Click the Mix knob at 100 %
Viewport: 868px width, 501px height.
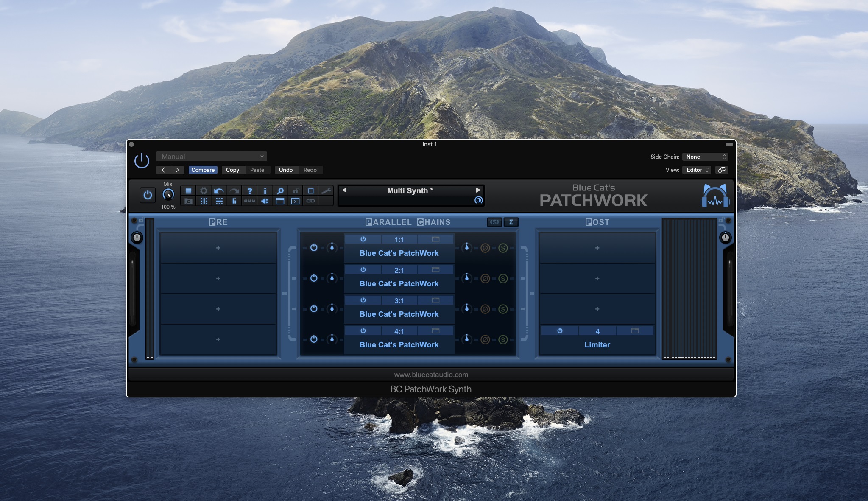pyautogui.click(x=168, y=195)
